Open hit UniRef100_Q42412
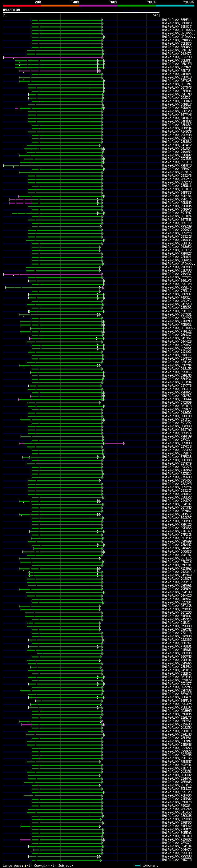This screenshot has width=197, height=868. tap(176, 145)
